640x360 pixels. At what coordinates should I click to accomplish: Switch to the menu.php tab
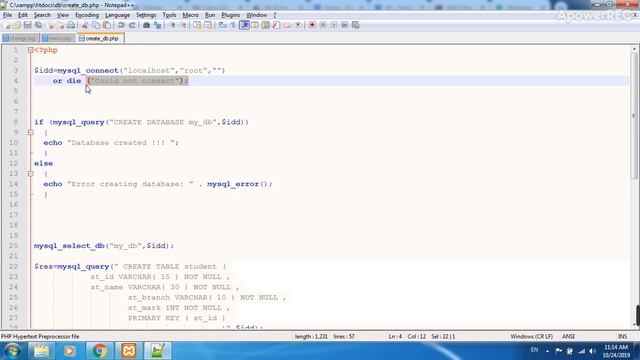coord(58,38)
